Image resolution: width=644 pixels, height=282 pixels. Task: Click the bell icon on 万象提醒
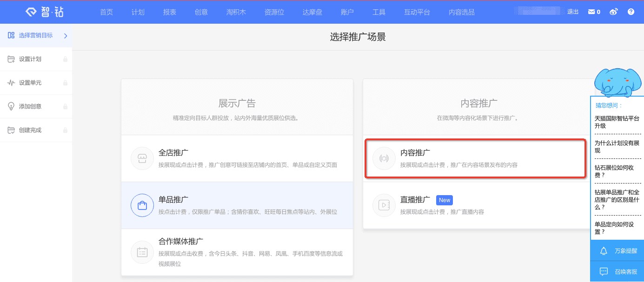click(x=604, y=251)
